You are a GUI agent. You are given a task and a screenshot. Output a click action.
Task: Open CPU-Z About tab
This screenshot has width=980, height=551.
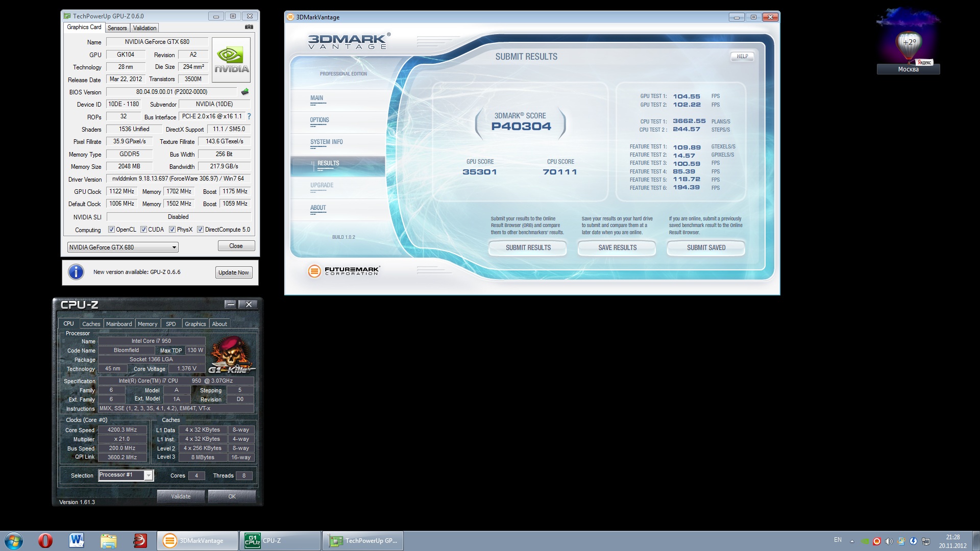coord(219,324)
